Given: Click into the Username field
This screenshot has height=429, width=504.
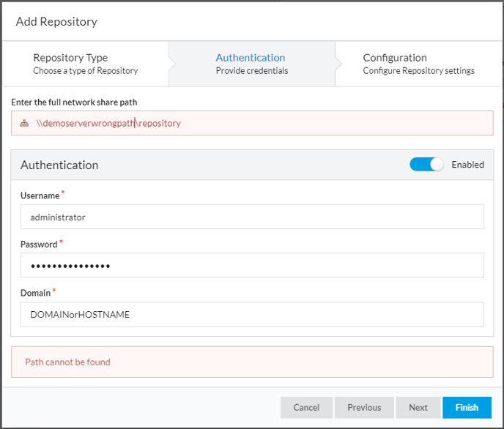Looking at the screenshot, I should [252, 217].
